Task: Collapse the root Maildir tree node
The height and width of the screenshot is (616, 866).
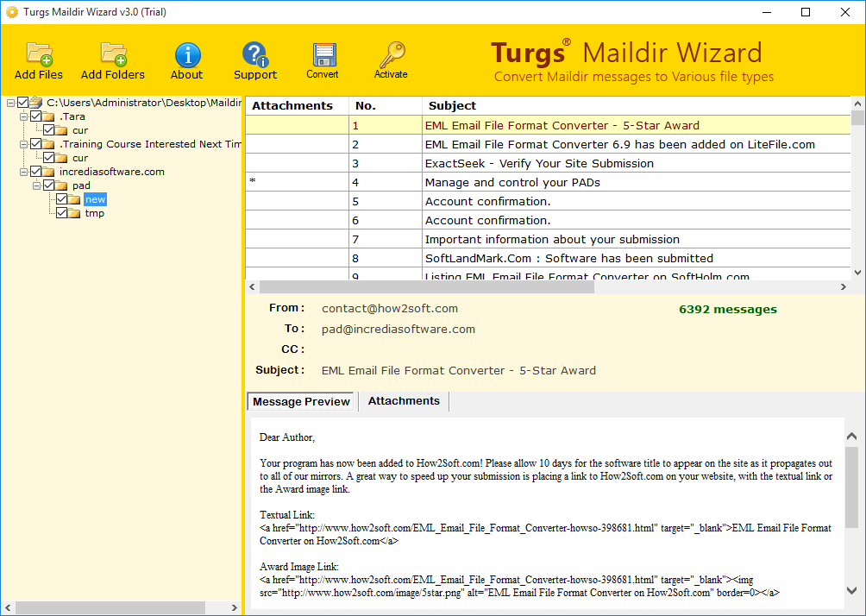Action: 10,103
